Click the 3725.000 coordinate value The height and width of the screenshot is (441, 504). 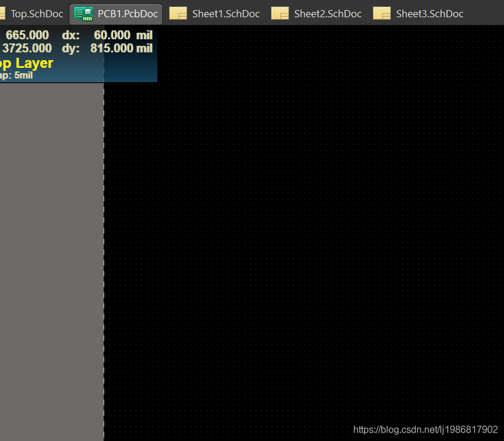(27, 48)
